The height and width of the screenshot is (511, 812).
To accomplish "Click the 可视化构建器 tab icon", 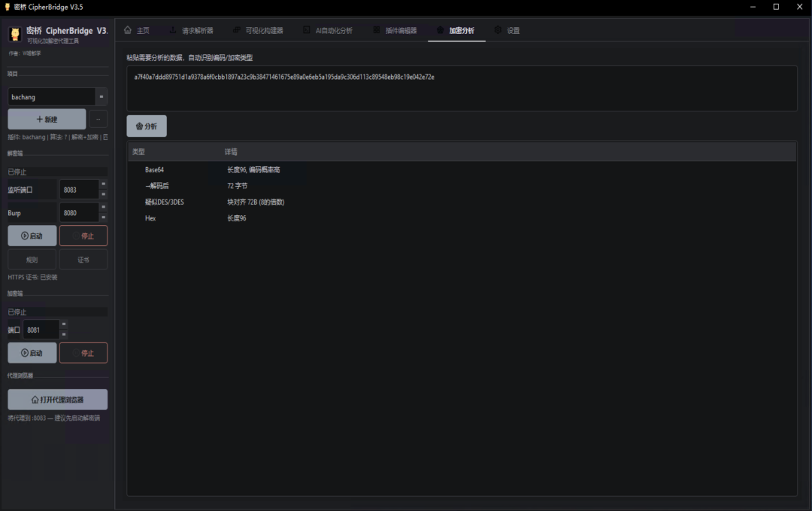I will coord(236,30).
